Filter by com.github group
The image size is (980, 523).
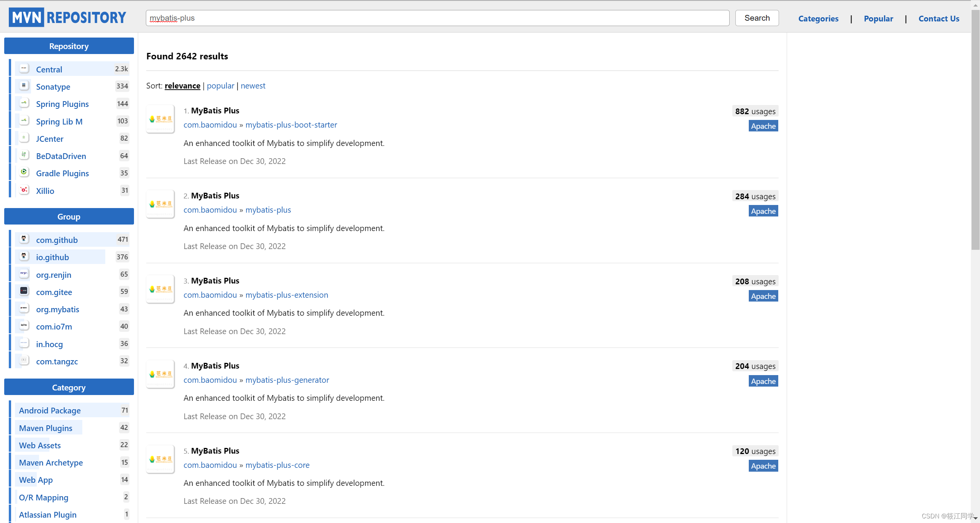click(x=57, y=240)
